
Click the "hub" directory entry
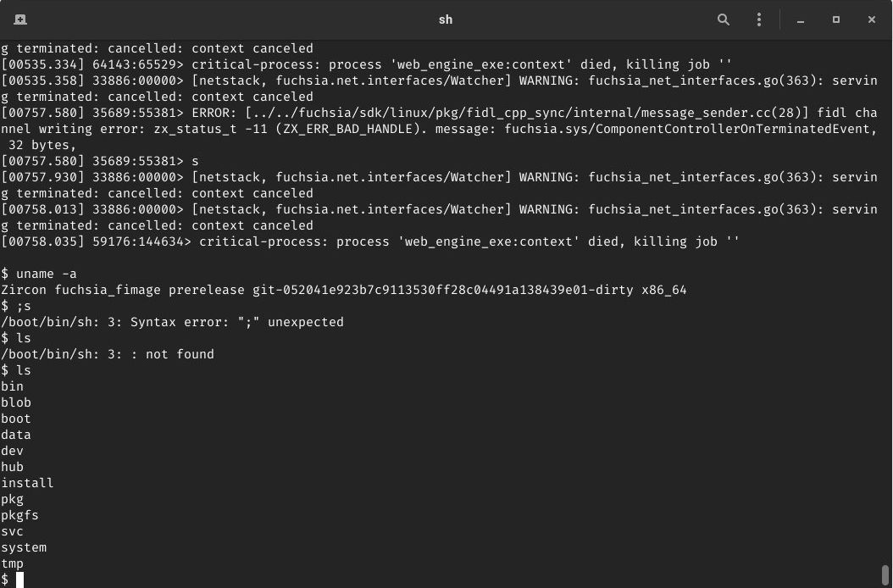point(12,467)
